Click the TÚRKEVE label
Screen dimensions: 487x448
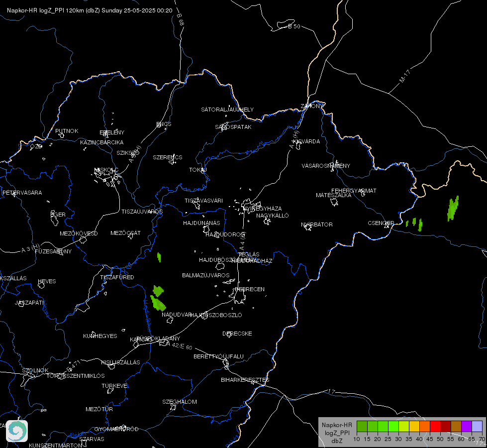115,385
